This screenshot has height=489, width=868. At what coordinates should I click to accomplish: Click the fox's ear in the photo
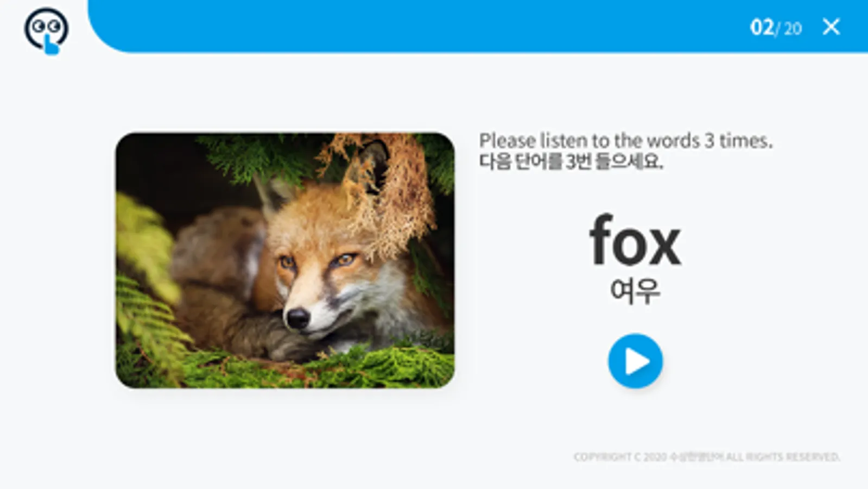[x=275, y=197]
